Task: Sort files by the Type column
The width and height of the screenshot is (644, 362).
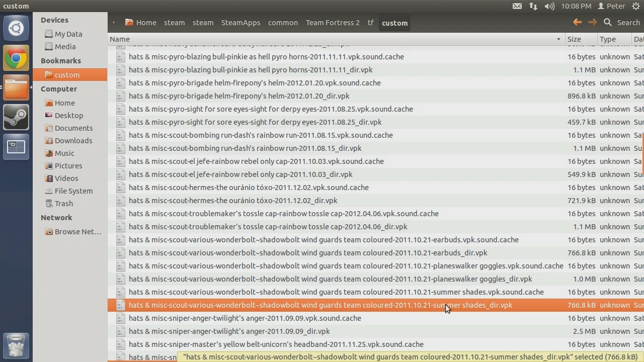Action: click(614, 39)
